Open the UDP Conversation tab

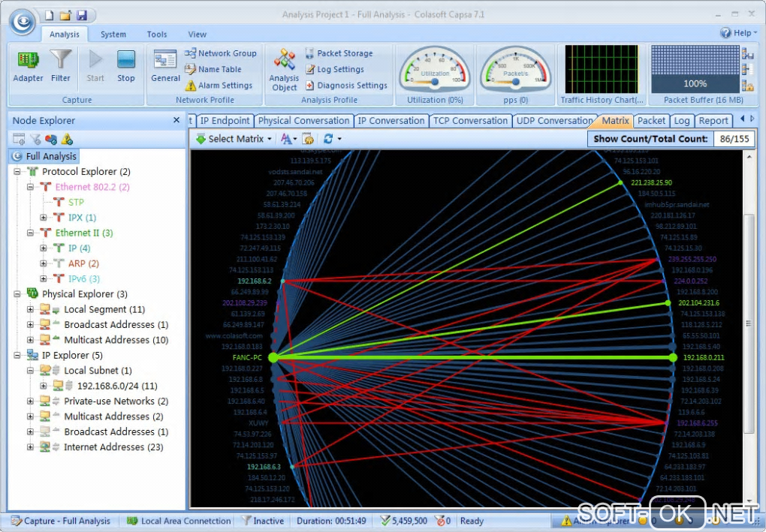point(554,121)
